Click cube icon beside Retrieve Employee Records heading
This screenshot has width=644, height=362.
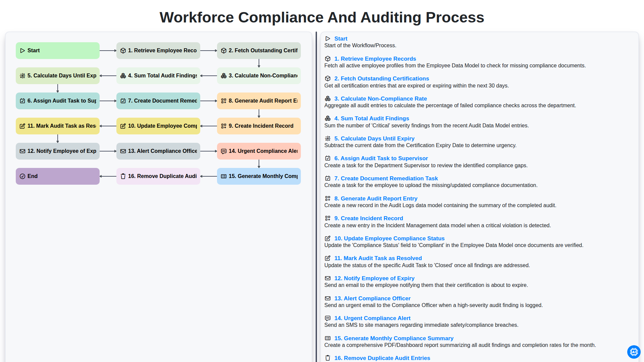point(328,59)
